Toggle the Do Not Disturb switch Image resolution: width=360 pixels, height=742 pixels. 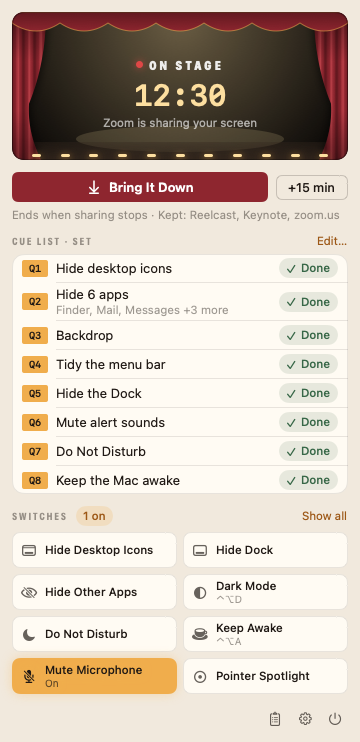coord(94,634)
